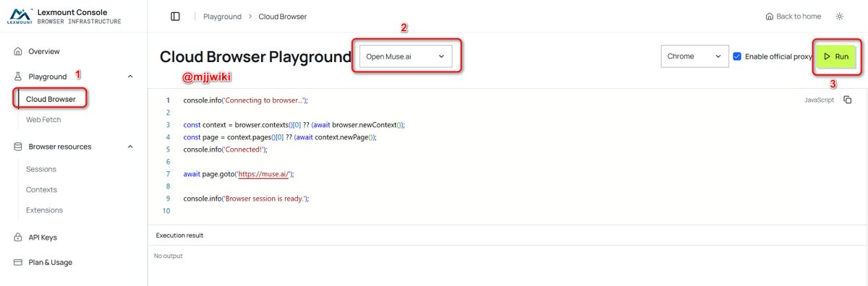This screenshot has height=286, width=868.
Task: Click the console.info('Connected!') line
Action: [226, 149]
